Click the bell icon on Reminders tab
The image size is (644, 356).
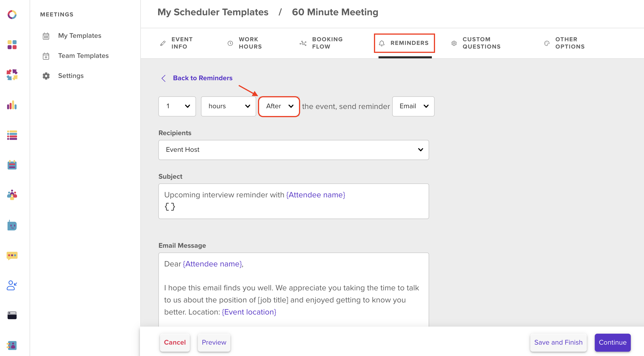click(382, 44)
